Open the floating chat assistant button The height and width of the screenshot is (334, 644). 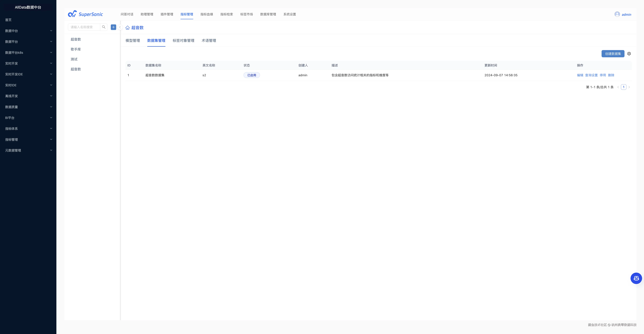(636, 278)
